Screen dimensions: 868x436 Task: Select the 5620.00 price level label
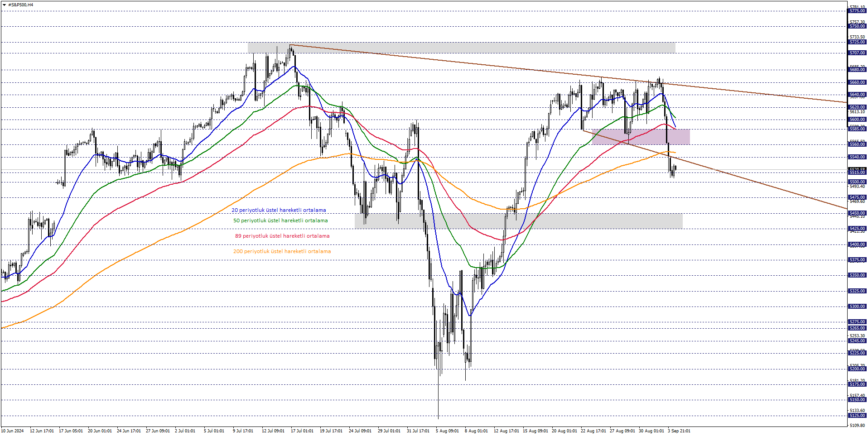(x=857, y=107)
